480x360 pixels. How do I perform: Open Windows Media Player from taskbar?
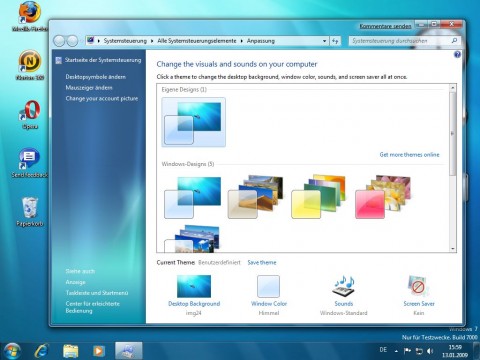[98, 351]
